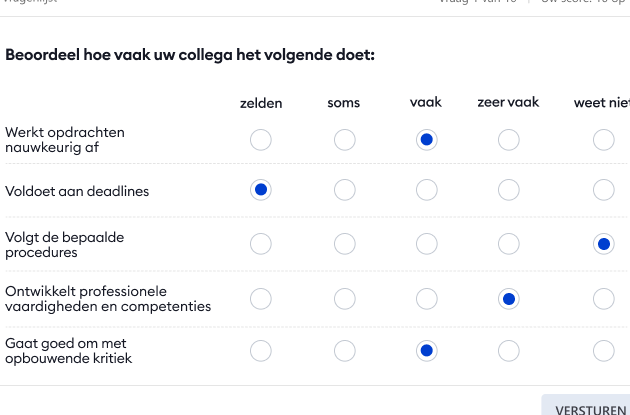The image size is (630, 415).
Task: Choose 'soms' for Volgt de bepaalde procedures
Action: [345, 244]
